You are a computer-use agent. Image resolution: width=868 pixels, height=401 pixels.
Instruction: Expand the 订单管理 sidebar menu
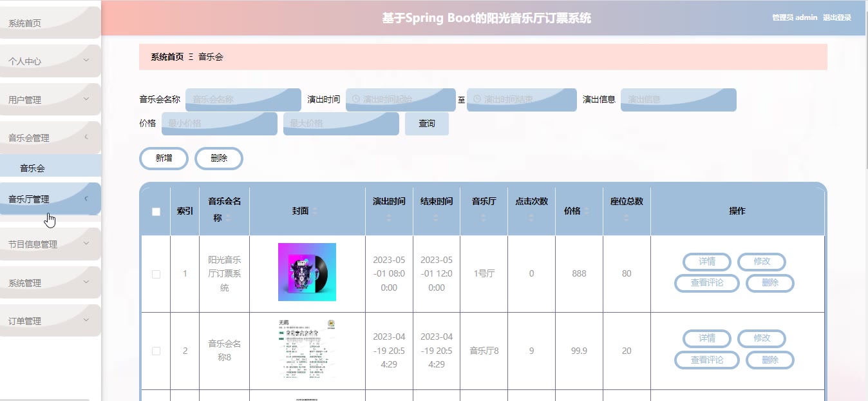point(50,321)
